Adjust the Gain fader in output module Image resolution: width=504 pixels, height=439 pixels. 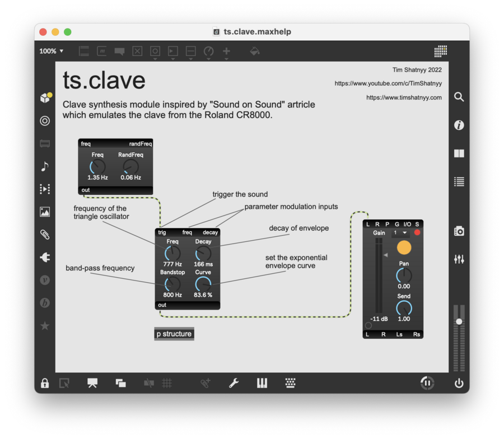379,275
